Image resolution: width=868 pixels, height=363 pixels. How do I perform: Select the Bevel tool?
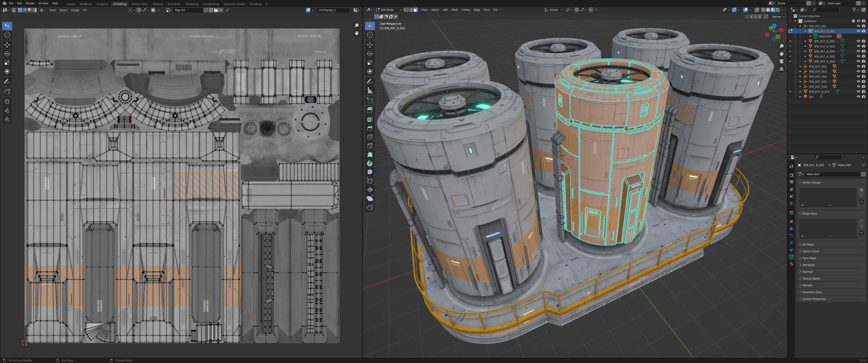click(x=370, y=128)
